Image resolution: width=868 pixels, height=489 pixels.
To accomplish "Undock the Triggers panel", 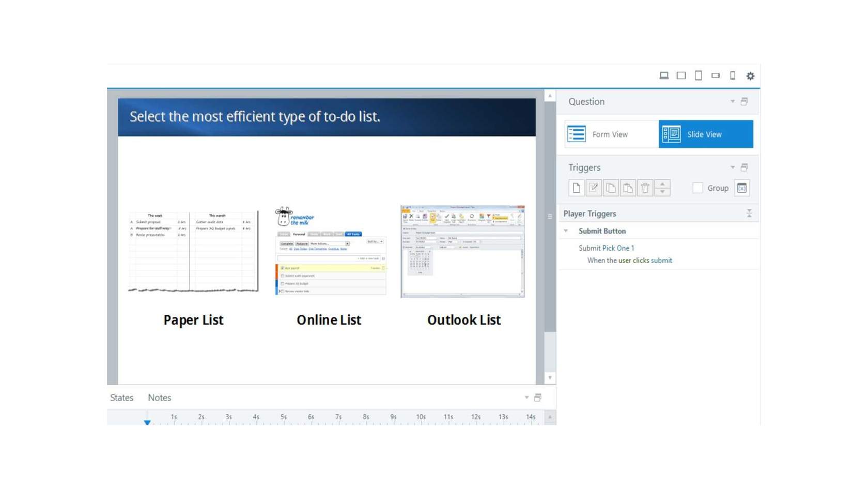I will point(744,167).
